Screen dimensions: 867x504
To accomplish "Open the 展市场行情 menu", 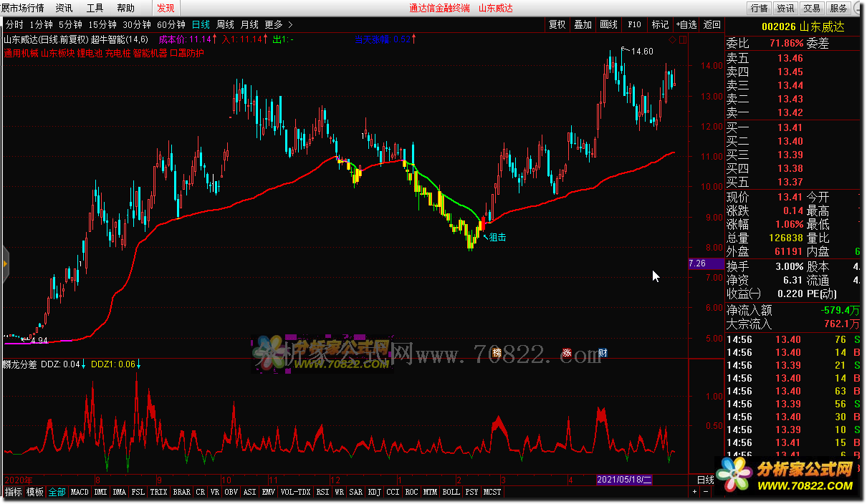I will [22, 8].
